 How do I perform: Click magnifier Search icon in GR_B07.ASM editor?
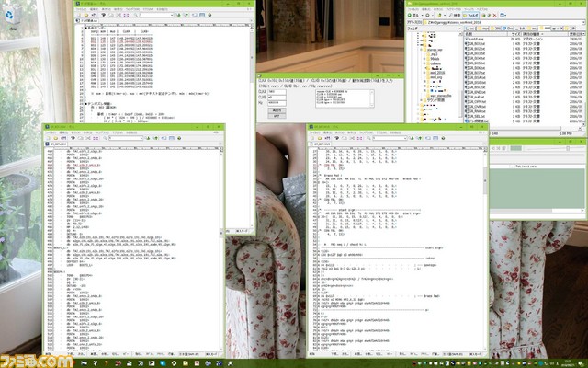click(105, 138)
